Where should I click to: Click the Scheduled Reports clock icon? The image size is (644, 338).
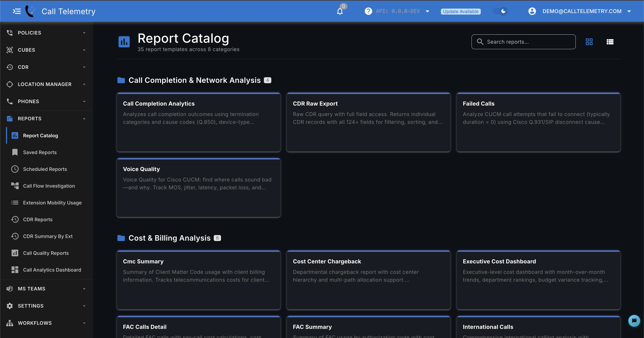click(x=15, y=169)
